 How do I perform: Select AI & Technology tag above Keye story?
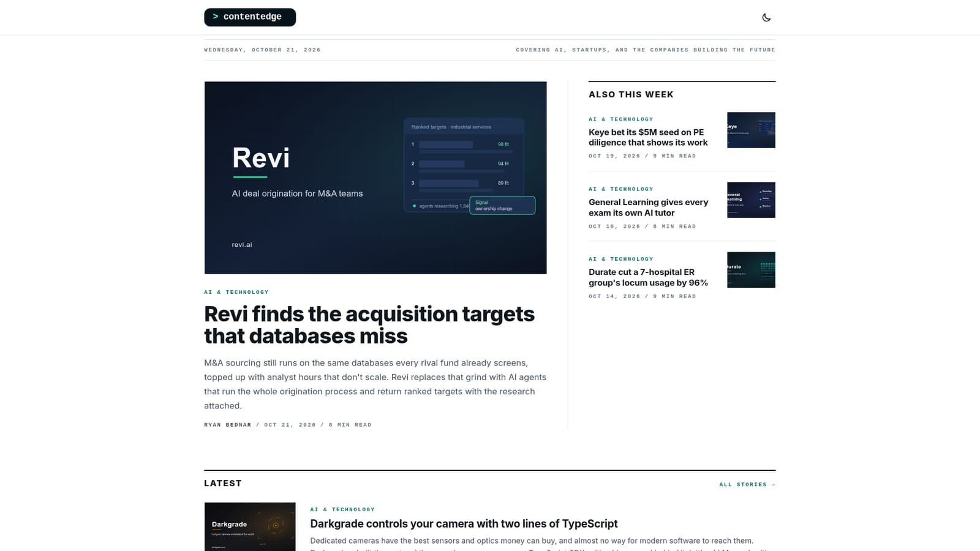coord(621,119)
